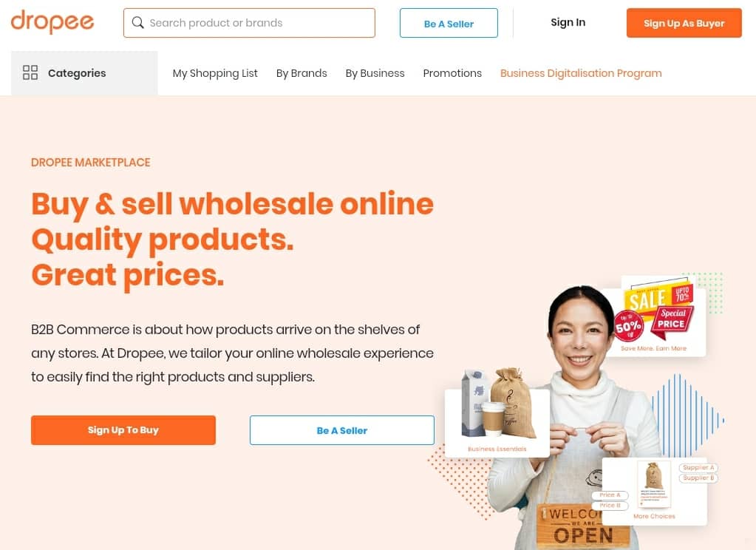Open the Sign In link
The height and width of the screenshot is (550, 756).
point(568,23)
